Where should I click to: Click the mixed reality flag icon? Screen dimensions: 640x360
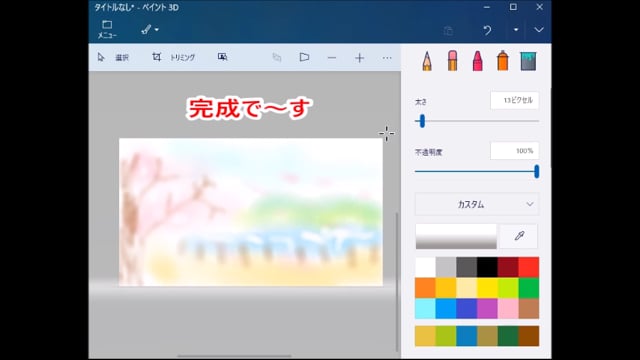click(304, 57)
